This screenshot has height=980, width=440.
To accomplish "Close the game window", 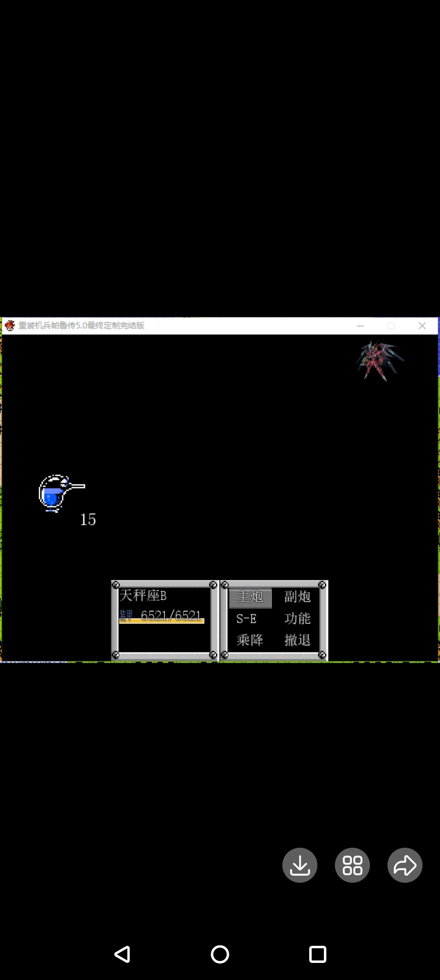I will 422,326.
